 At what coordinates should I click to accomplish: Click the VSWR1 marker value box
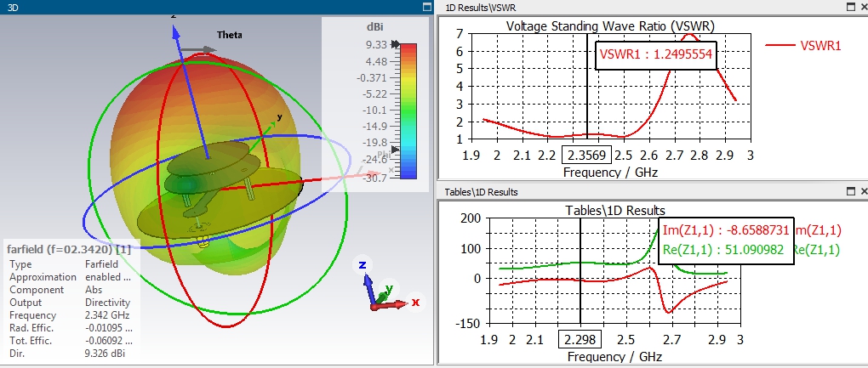point(656,54)
